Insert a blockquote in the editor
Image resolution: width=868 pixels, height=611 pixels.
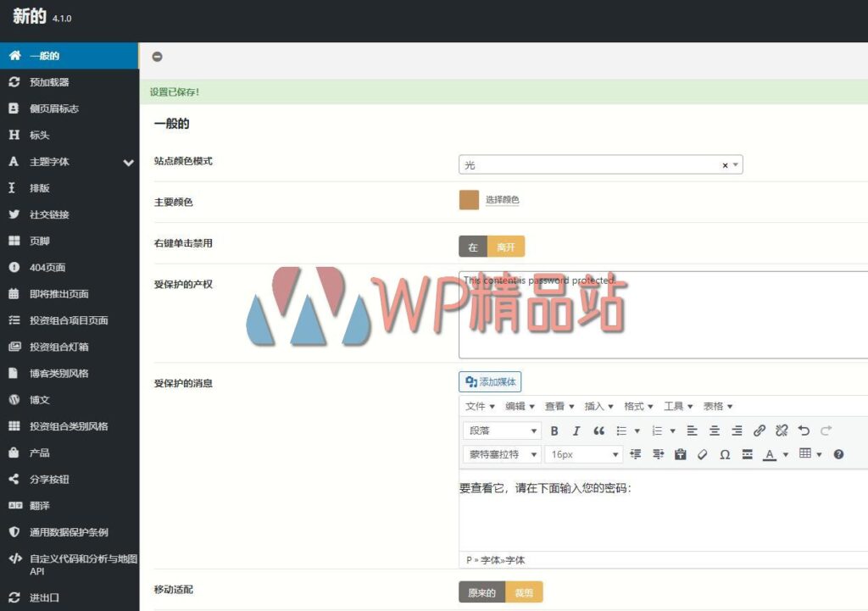[x=598, y=430]
